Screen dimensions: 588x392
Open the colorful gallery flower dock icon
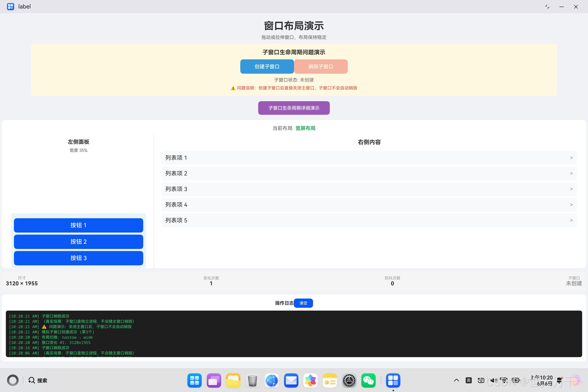pos(311,380)
